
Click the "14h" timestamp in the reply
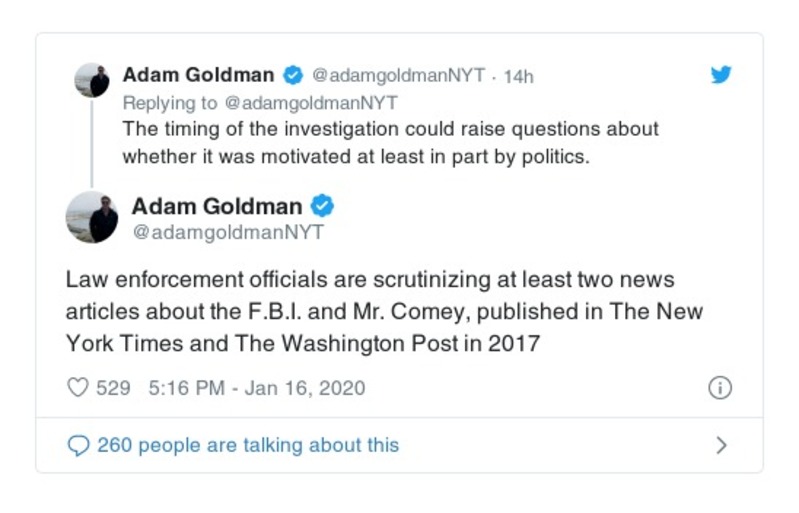pos(518,76)
